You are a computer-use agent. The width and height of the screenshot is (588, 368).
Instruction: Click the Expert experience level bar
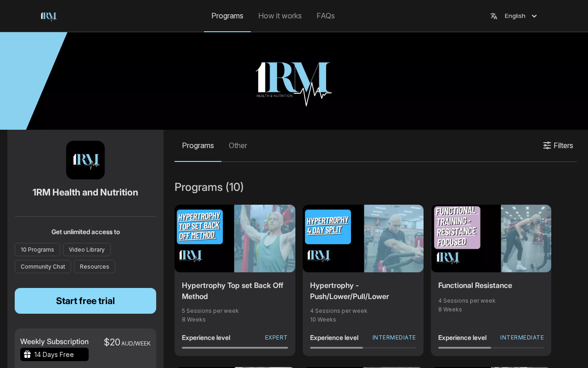(x=235, y=348)
